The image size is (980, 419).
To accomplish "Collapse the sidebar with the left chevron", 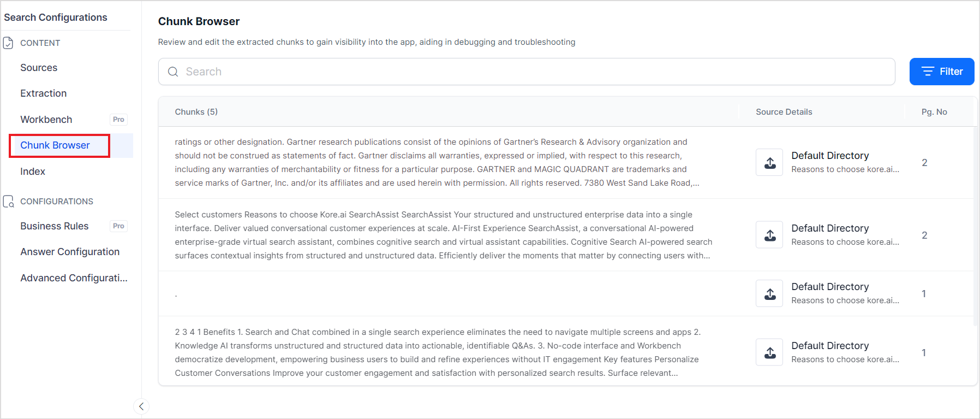I will click(x=141, y=406).
